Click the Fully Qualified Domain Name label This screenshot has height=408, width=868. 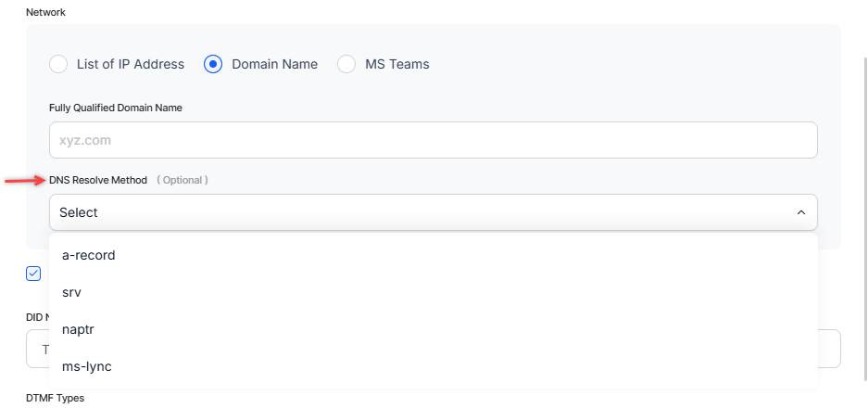115,108
